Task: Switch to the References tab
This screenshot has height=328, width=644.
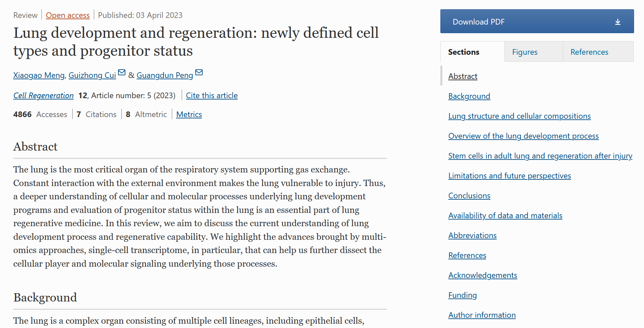Action: 589,52
